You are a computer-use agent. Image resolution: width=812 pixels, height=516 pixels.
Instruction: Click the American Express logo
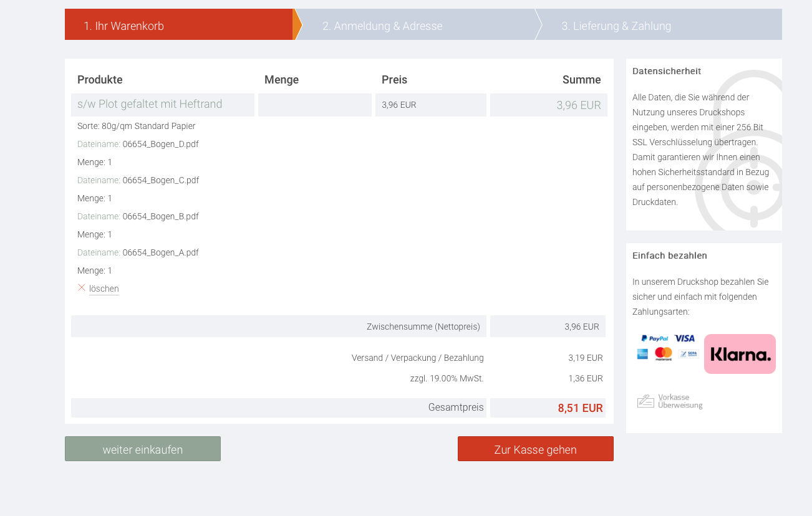click(x=642, y=354)
